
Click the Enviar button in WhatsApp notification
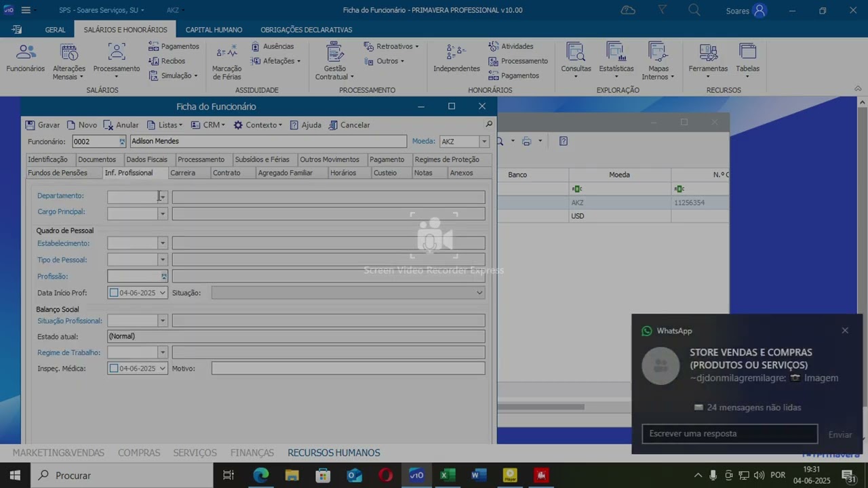[x=840, y=434]
